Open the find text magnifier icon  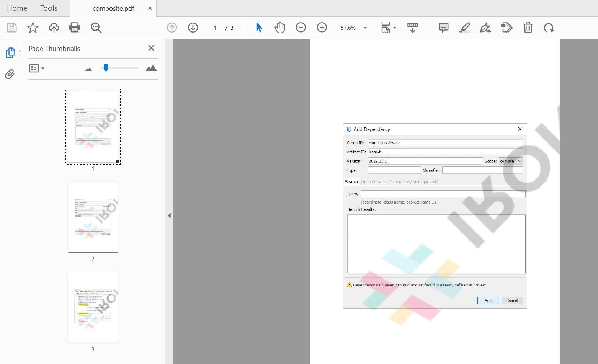[96, 28]
